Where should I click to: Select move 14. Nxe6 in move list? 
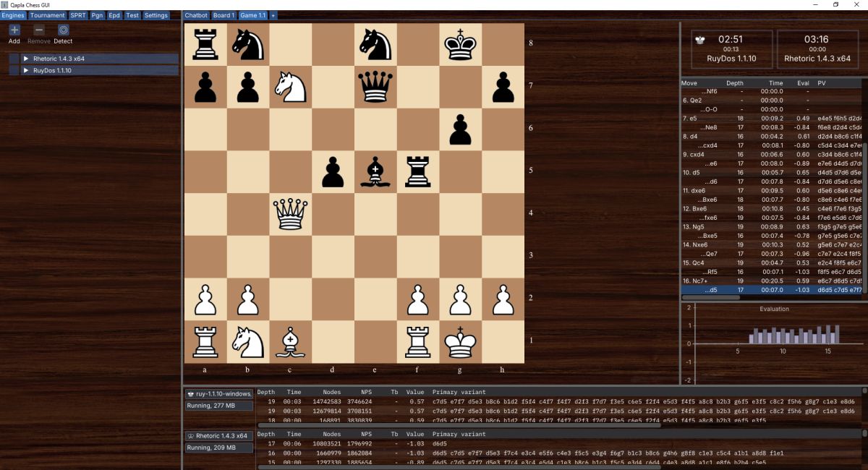[x=771, y=244]
